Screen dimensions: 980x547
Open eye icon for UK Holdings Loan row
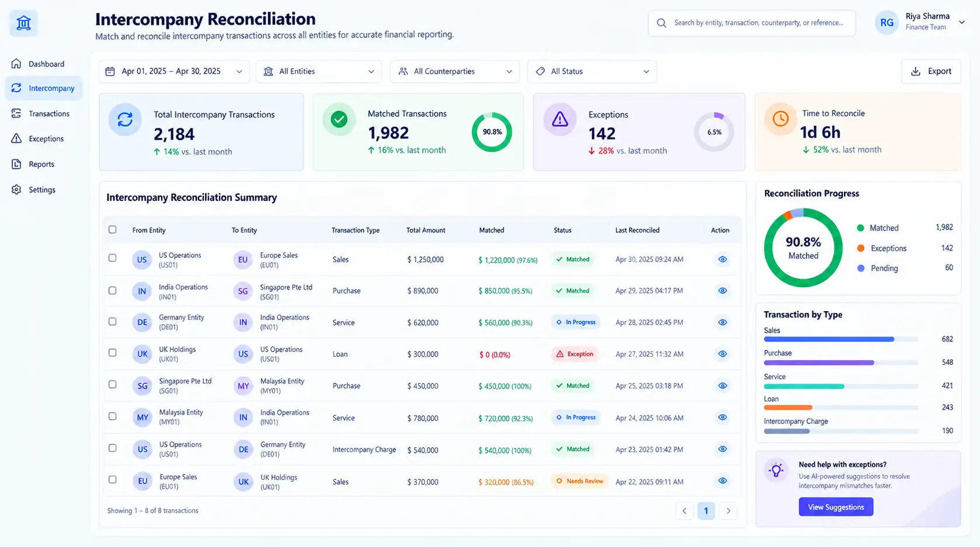[x=722, y=354]
